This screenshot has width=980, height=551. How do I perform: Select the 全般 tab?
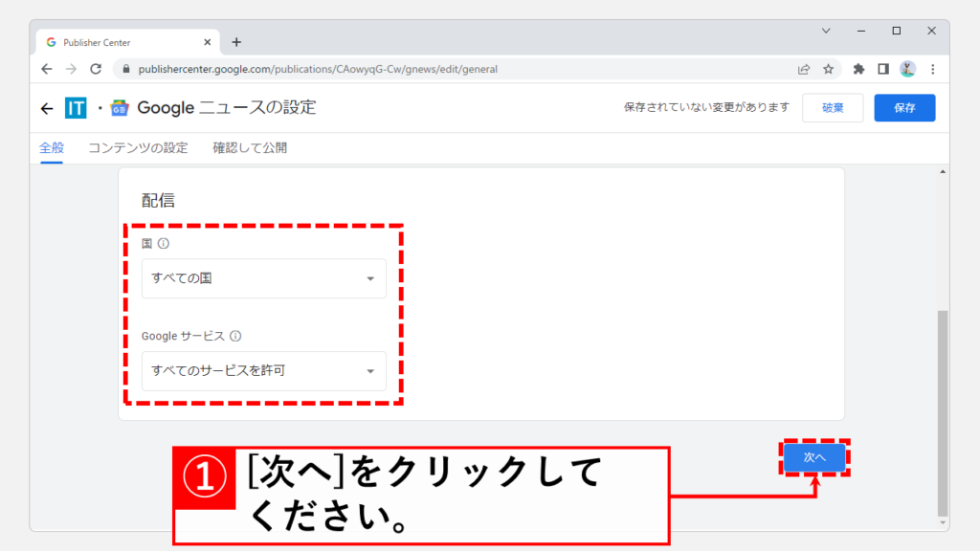pos(51,148)
